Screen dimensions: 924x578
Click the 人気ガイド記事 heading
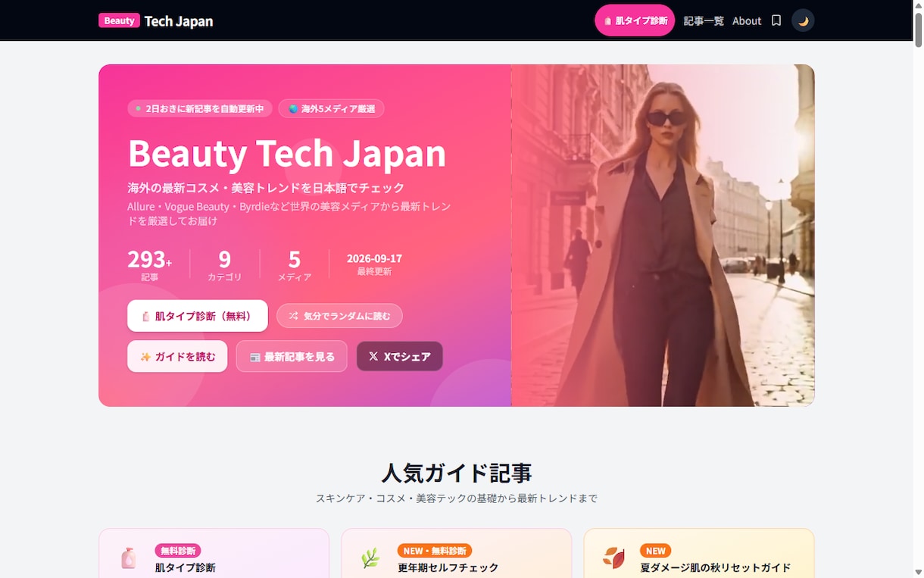pos(457,473)
